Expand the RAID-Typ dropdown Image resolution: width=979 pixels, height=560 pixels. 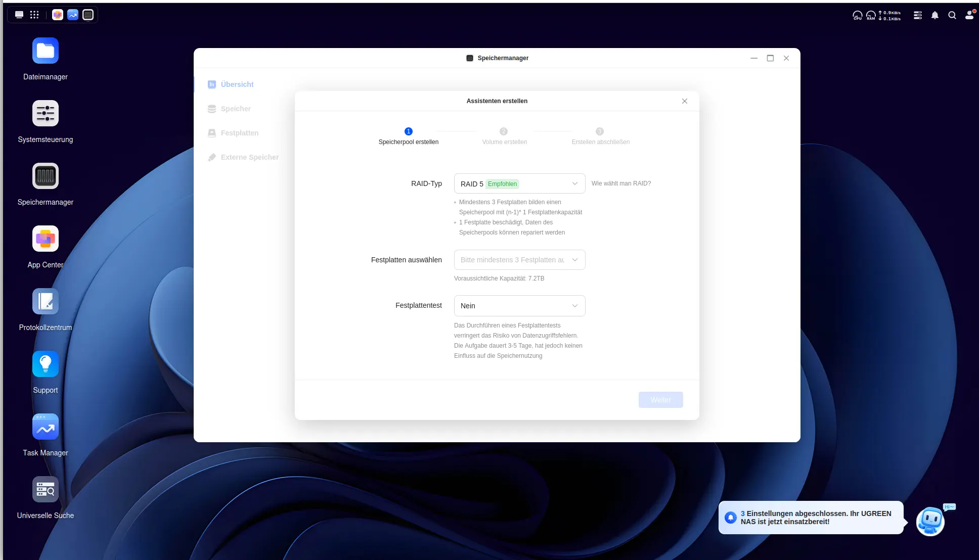(x=519, y=183)
